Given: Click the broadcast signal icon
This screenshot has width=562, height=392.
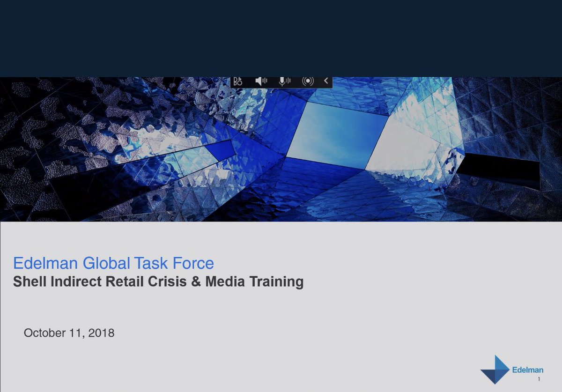Looking at the screenshot, I should tap(308, 81).
